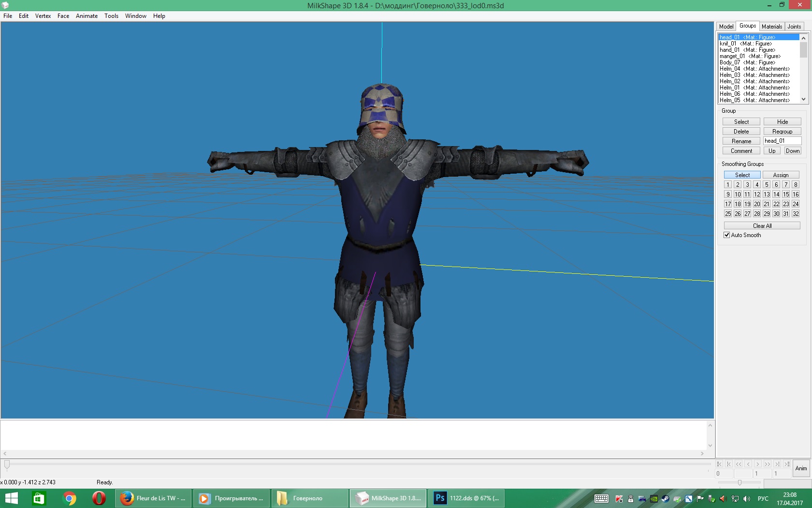Open Kaspersky tray icon
Image resolution: width=812 pixels, height=508 pixels.
pyautogui.click(x=619, y=499)
